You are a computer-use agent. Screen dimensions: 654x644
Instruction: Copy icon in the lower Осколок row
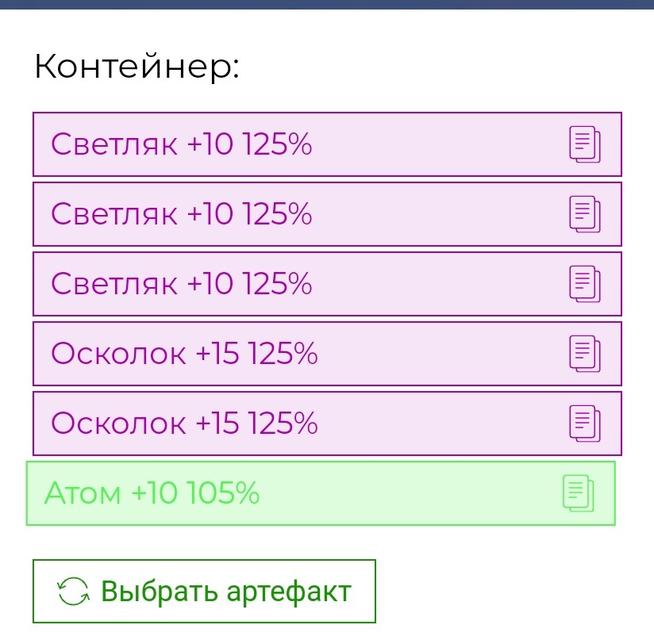click(585, 423)
